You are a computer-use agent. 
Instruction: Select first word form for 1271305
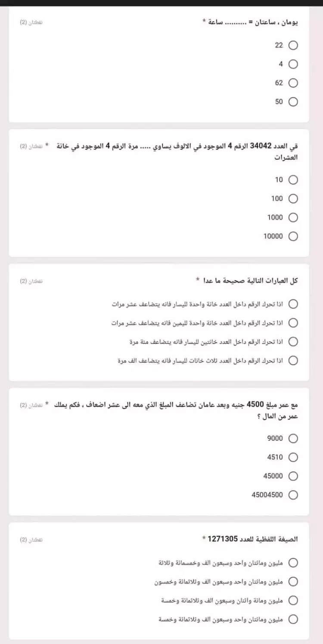pyautogui.click(x=293, y=563)
